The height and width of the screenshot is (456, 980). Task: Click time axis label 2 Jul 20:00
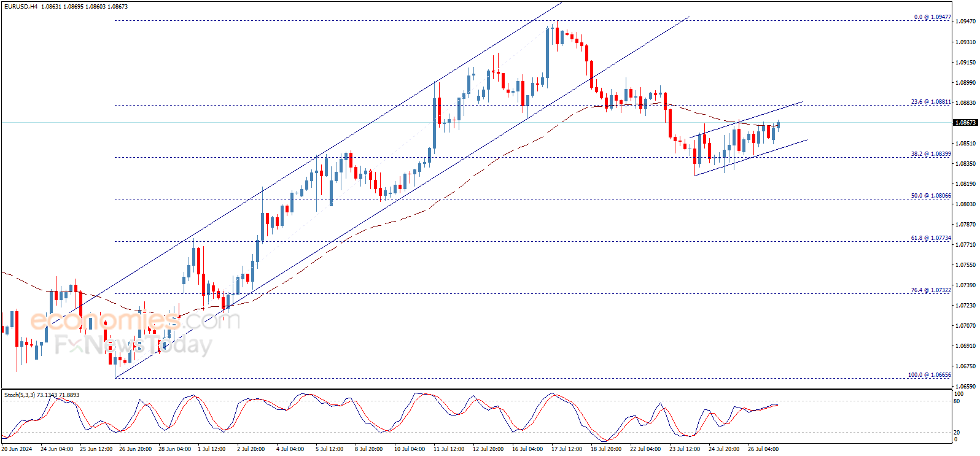pyautogui.click(x=251, y=449)
